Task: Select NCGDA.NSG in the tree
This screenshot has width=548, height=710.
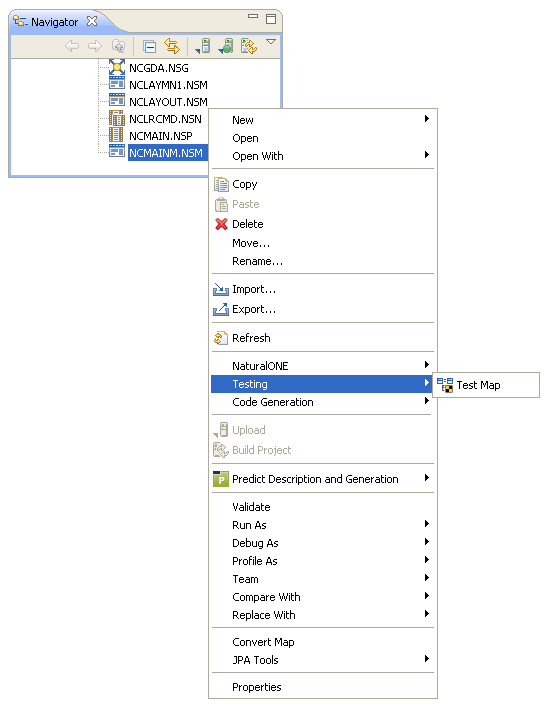Action: coord(159,68)
